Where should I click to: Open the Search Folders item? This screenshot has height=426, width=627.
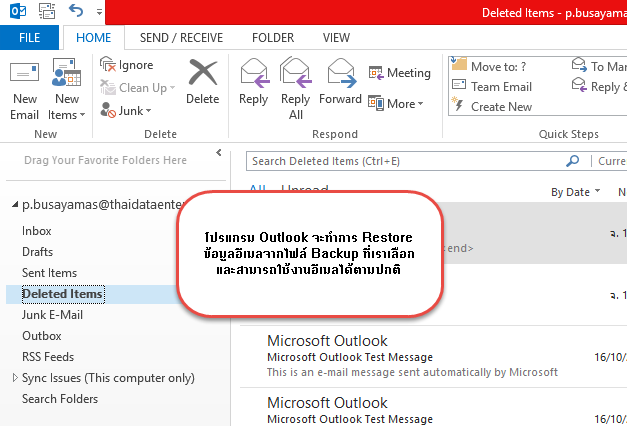point(60,399)
